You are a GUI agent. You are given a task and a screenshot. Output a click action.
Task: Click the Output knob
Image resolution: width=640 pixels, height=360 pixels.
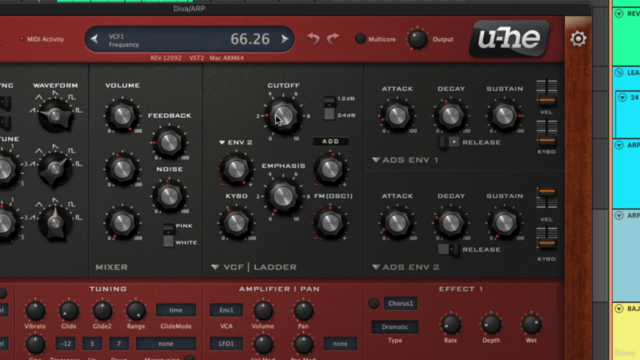(x=418, y=39)
